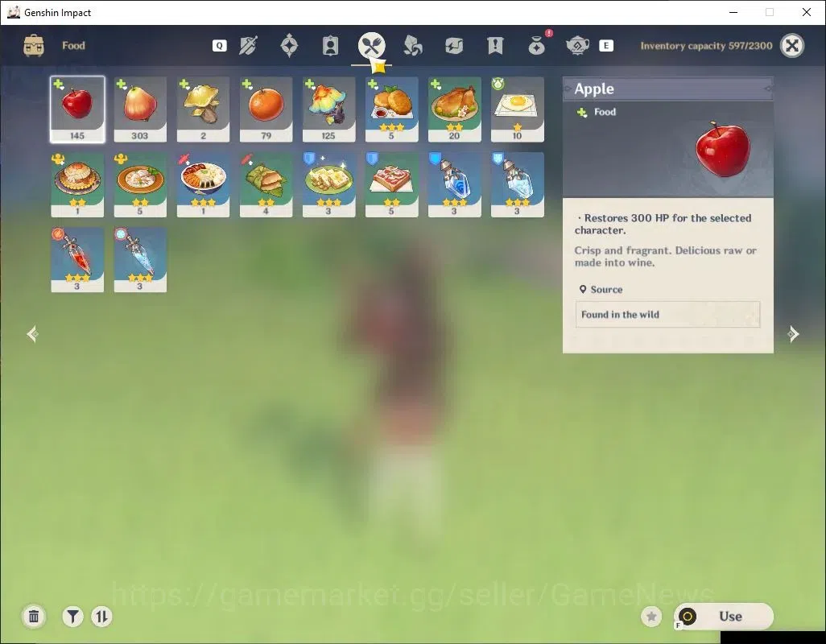Open the Weapons inventory tab
The image size is (826, 644).
click(248, 46)
